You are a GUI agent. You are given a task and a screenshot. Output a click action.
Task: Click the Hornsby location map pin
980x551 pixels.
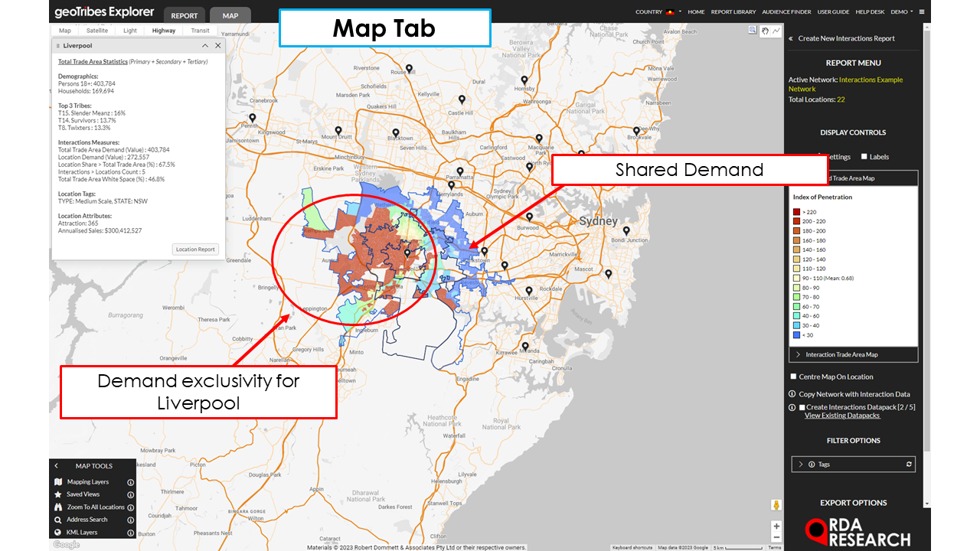pos(524,80)
